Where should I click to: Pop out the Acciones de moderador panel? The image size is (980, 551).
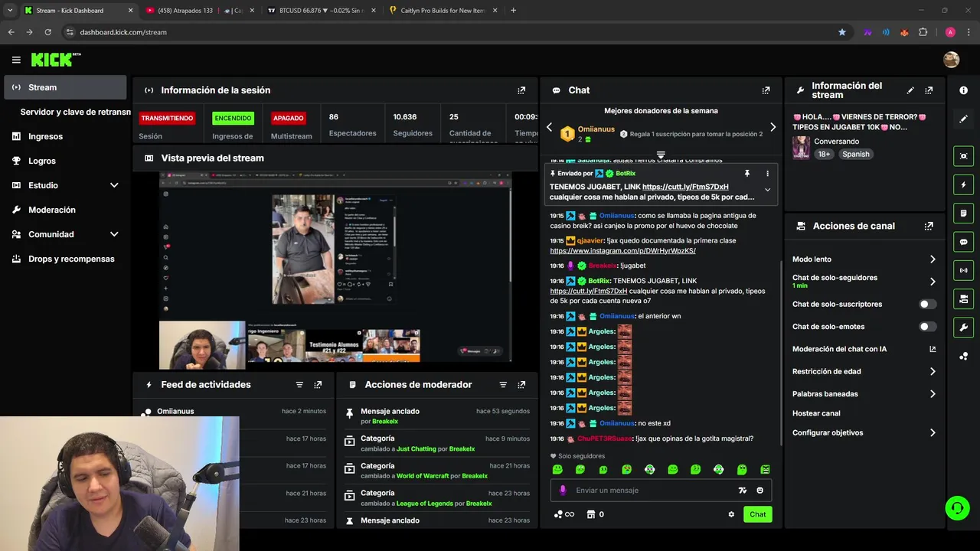click(x=521, y=385)
